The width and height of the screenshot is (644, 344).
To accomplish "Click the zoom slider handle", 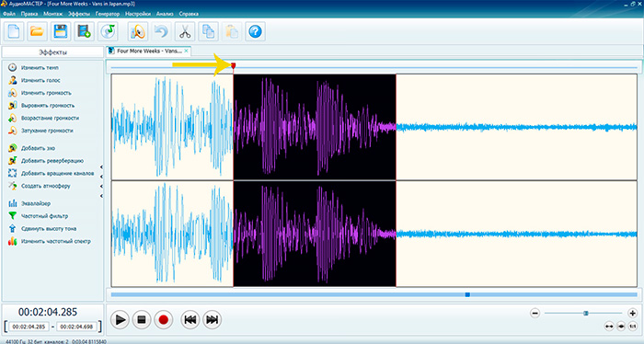I will 586,314.
